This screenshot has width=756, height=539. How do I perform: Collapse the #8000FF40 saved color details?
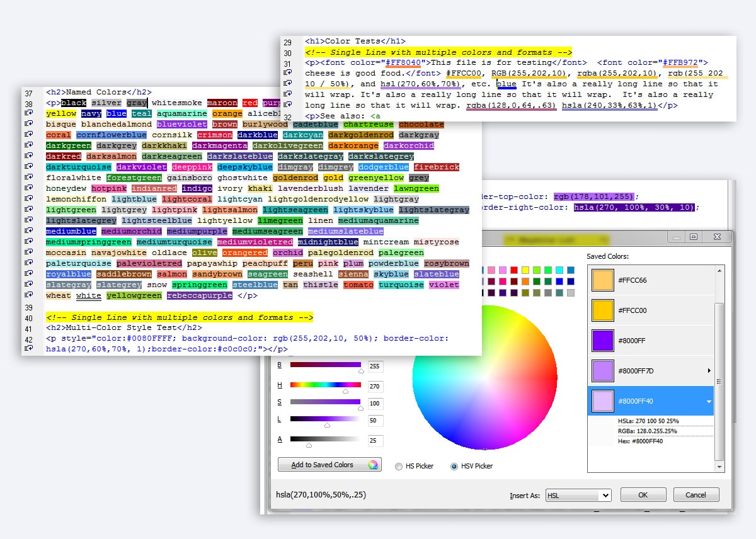click(x=709, y=401)
